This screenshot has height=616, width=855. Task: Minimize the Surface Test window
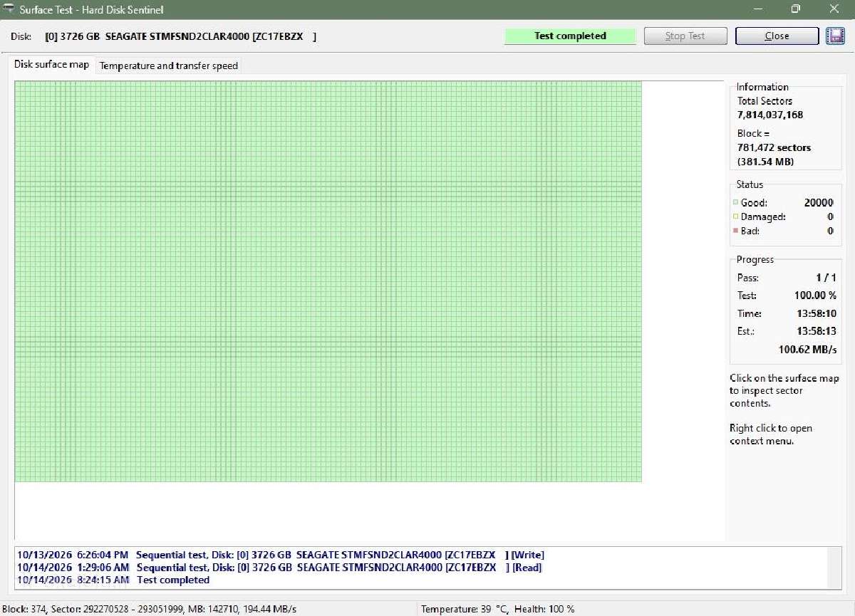tap(757, 9)
